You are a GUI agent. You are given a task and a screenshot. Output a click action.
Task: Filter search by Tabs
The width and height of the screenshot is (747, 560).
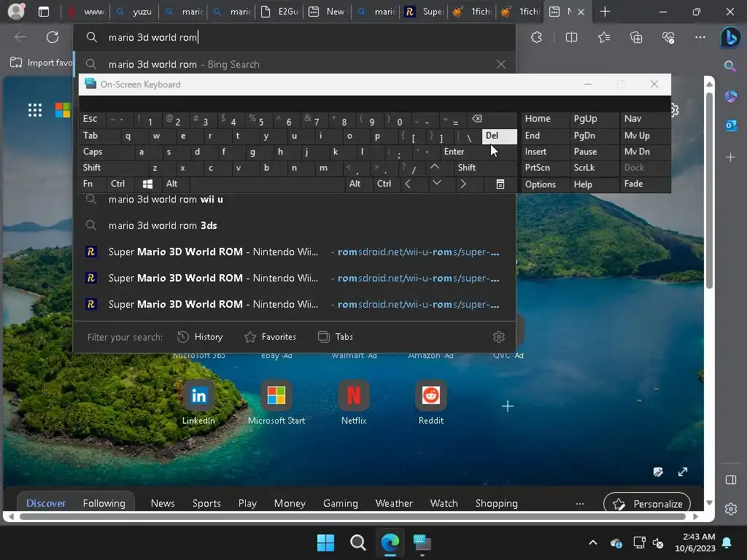[x=335, y=337]
